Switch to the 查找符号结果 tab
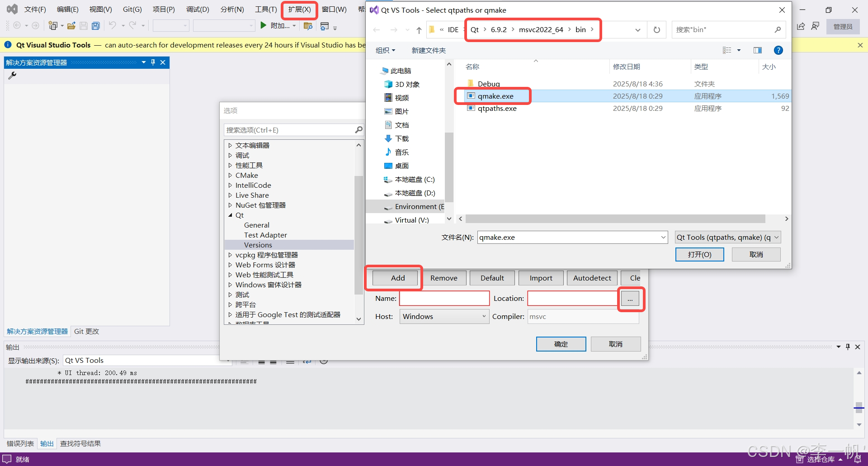Screen dimensions: 868x466 tap(80, 443)
